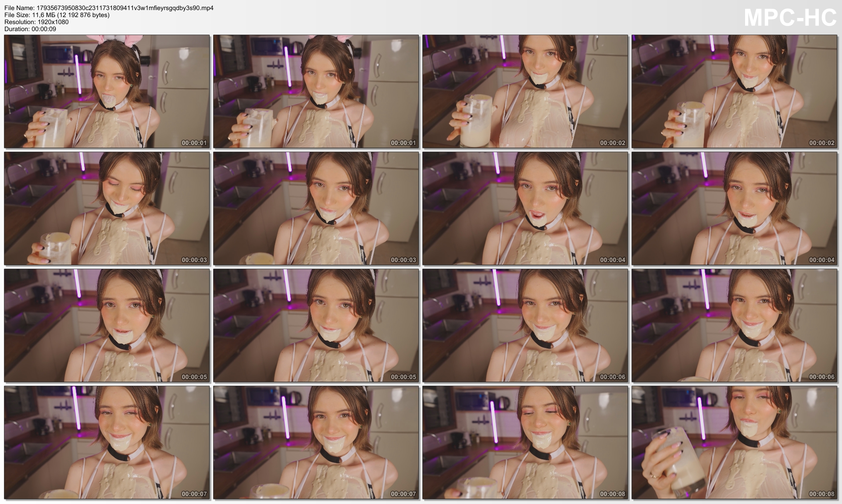Open second thumbnail stamped 00:00:05

[x=316, y=326]
